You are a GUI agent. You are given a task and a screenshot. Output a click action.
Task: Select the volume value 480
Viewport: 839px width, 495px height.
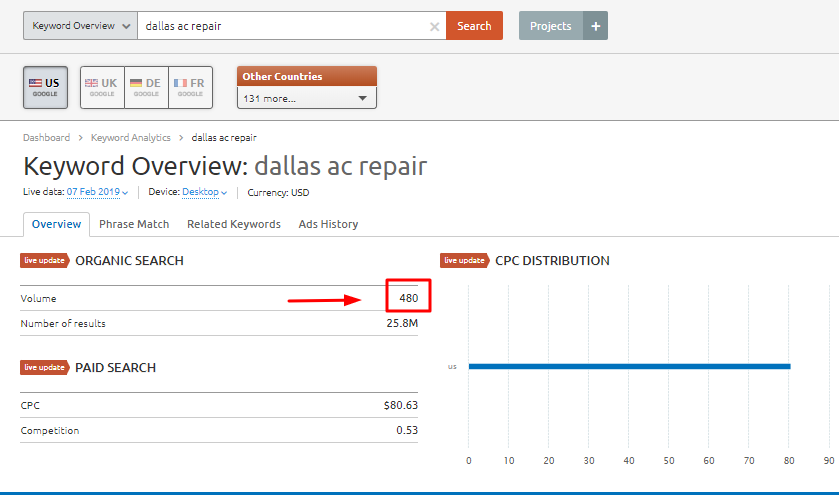409,298
